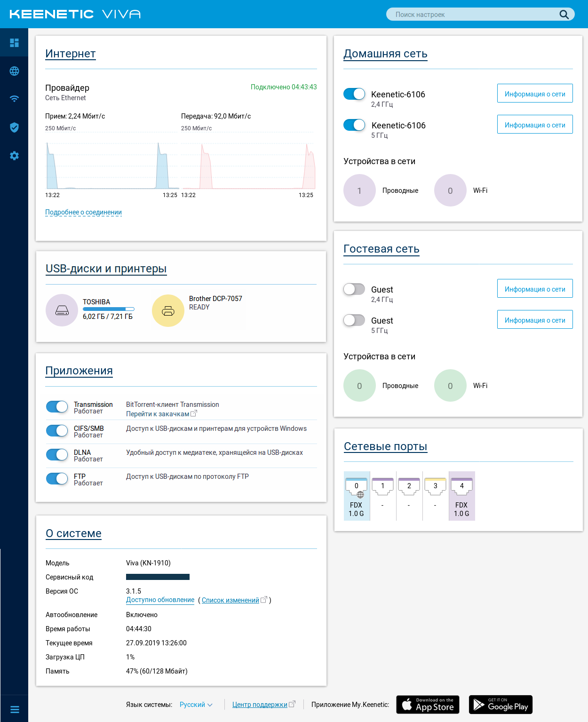Click the receive traffic graph

tap(112, 161)
